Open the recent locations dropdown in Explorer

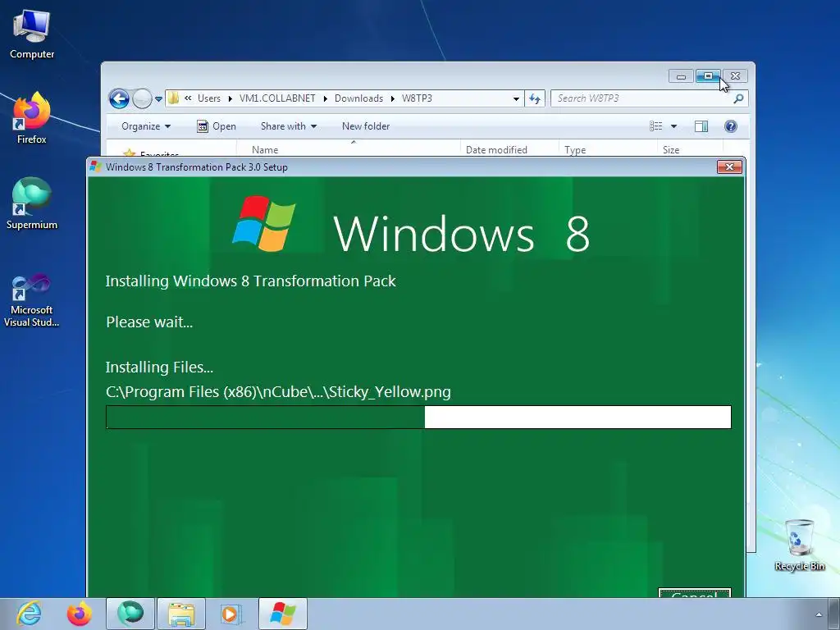click(x=158, y=99)
